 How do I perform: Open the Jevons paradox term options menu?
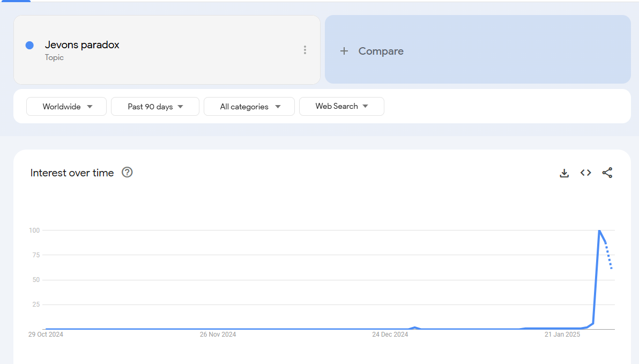click(305, 50)
